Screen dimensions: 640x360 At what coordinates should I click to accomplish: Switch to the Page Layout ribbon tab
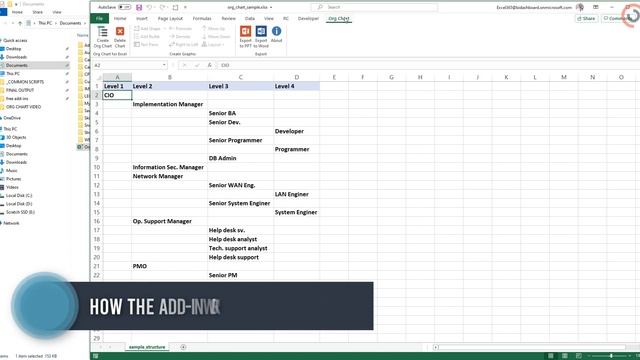[x=170, y=18]
